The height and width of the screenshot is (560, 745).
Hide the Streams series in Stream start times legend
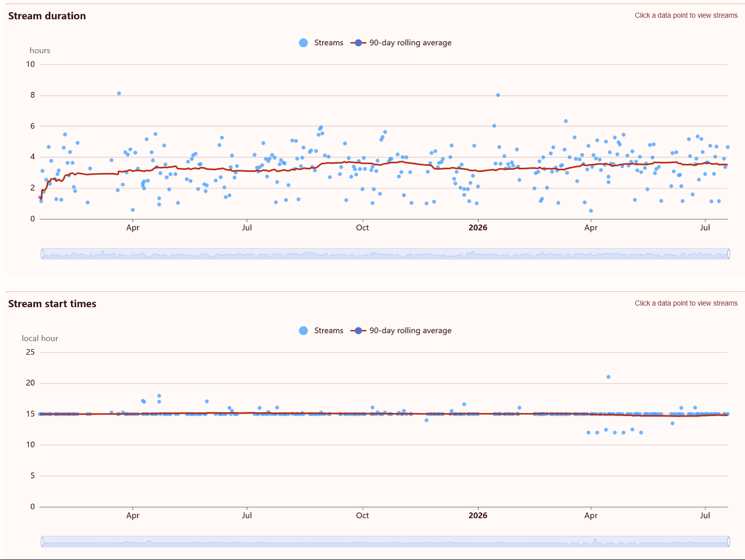click(321, 330)
